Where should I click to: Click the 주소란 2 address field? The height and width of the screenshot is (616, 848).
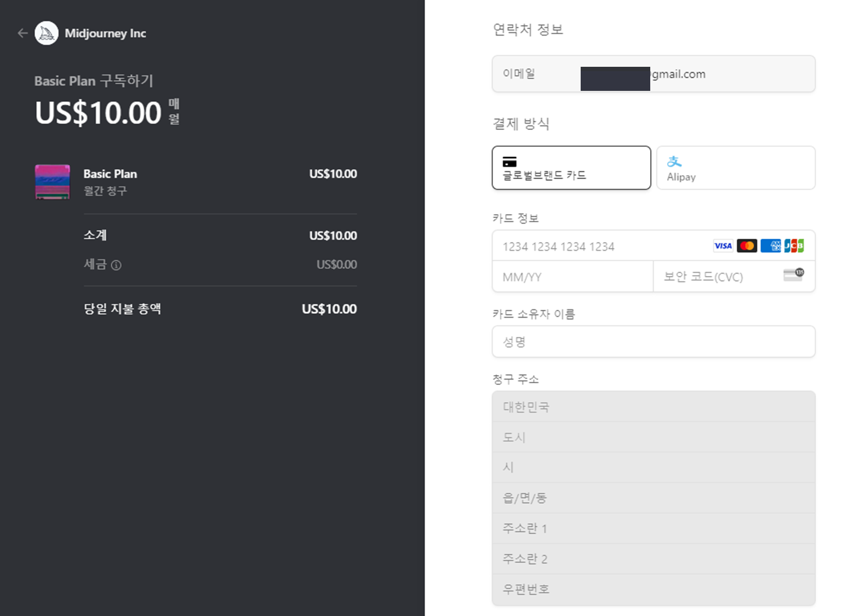point(654,559)
